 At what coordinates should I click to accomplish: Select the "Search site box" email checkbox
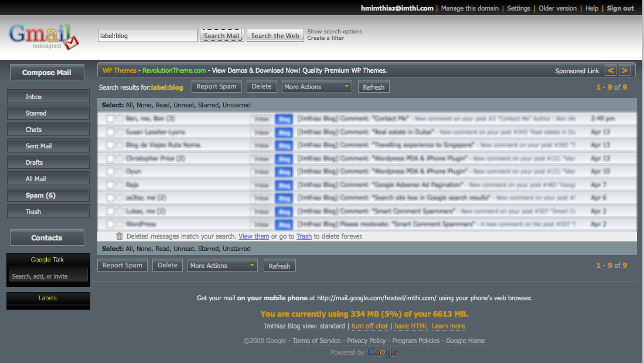pyautogui.click(x=110, y=198)
